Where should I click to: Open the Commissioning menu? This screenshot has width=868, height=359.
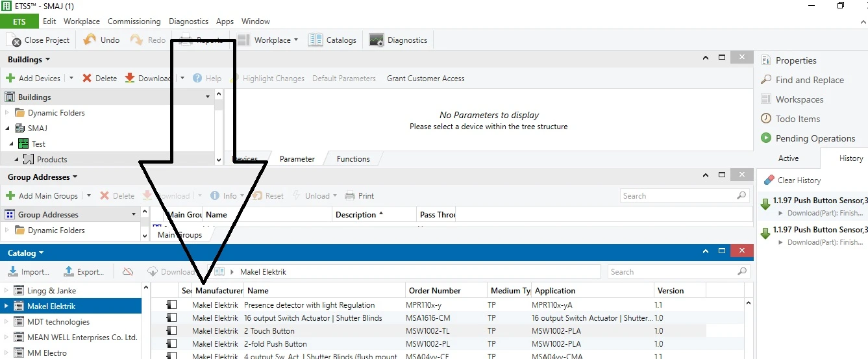(134, 21)
